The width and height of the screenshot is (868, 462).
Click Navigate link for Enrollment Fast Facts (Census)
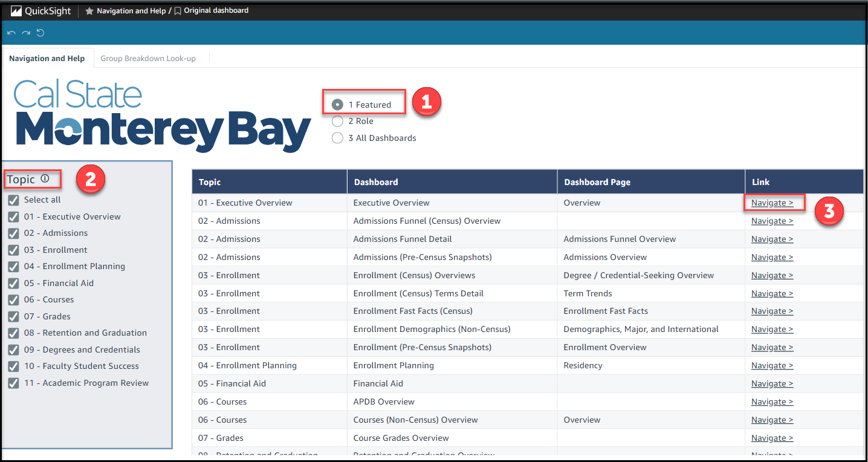tap(772, 311)
